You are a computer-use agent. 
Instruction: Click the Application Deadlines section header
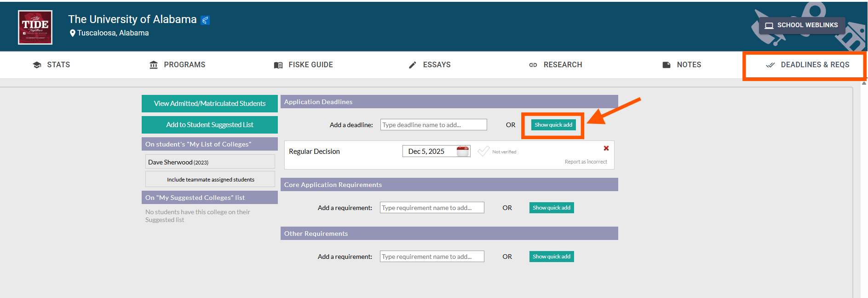point(449,102)
